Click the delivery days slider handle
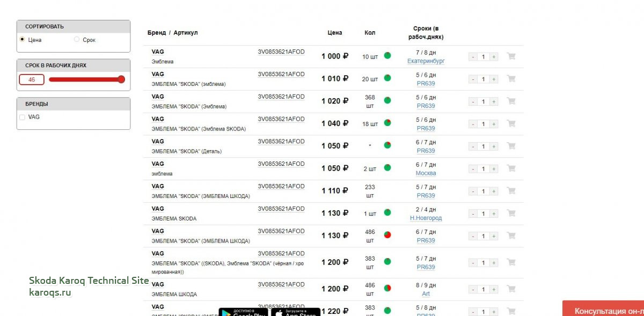644x316 pixels. point(121,79)
